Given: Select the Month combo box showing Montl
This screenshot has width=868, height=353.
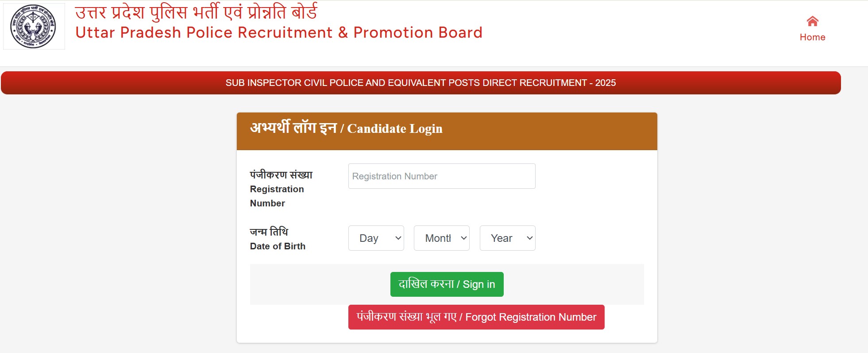Looking at the screenshot, I should coord(441,238).
